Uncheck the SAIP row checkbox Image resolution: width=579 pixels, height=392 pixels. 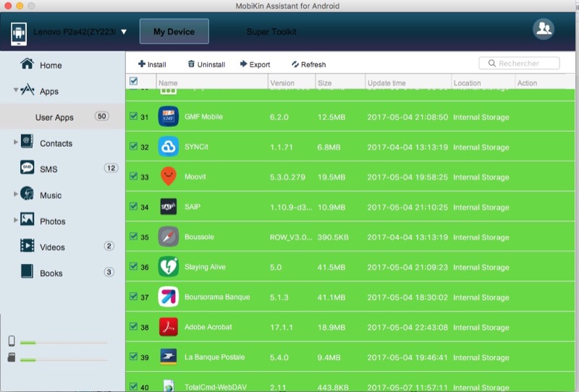[133, 207]
